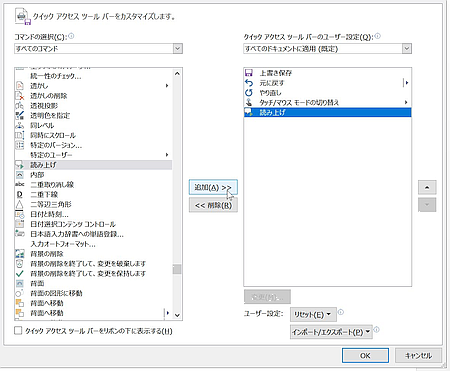Click info icon next to ユーザー設定(Q) label

[x=378, y=36]
